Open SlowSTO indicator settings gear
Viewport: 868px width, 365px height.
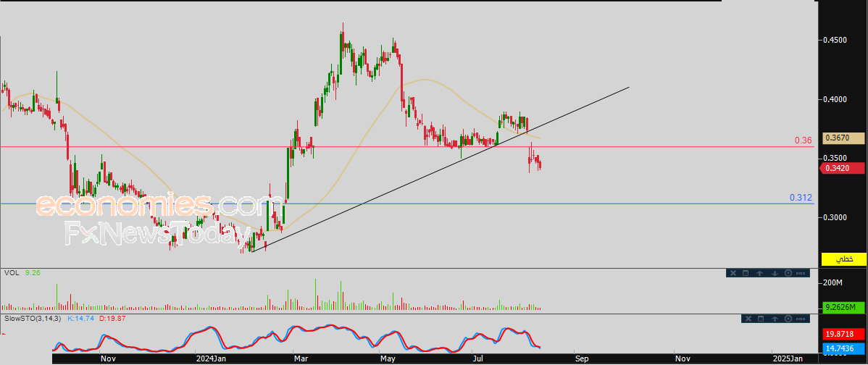[788, 319]
